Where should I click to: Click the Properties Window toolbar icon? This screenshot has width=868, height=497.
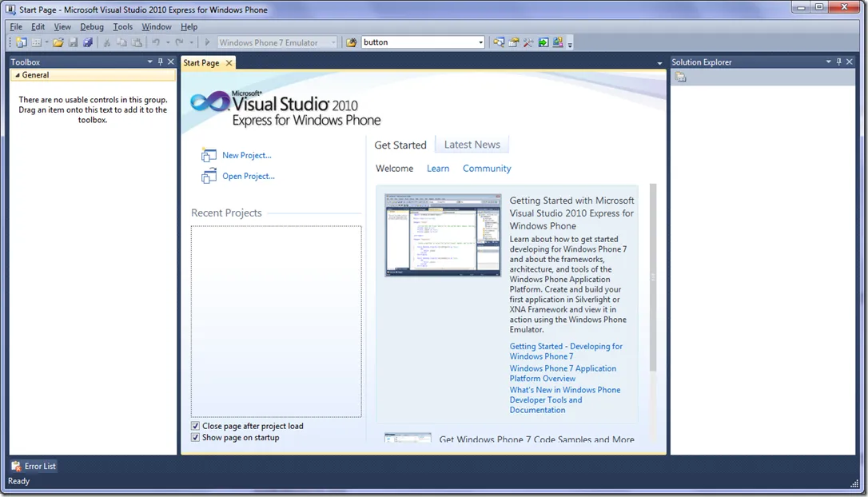(x=514, y=42)
